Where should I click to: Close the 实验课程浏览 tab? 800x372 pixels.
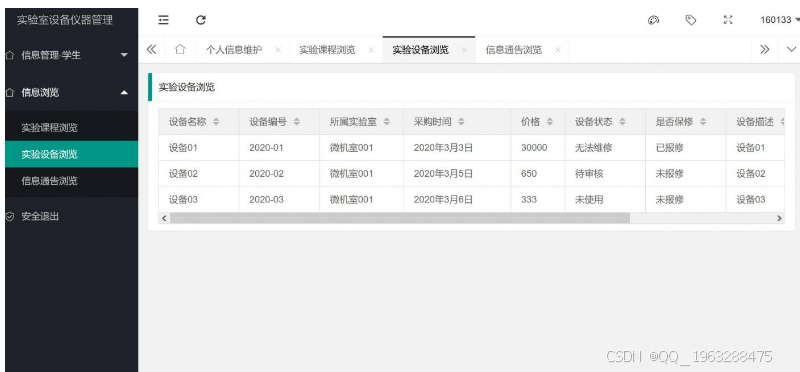pos(371,50)
